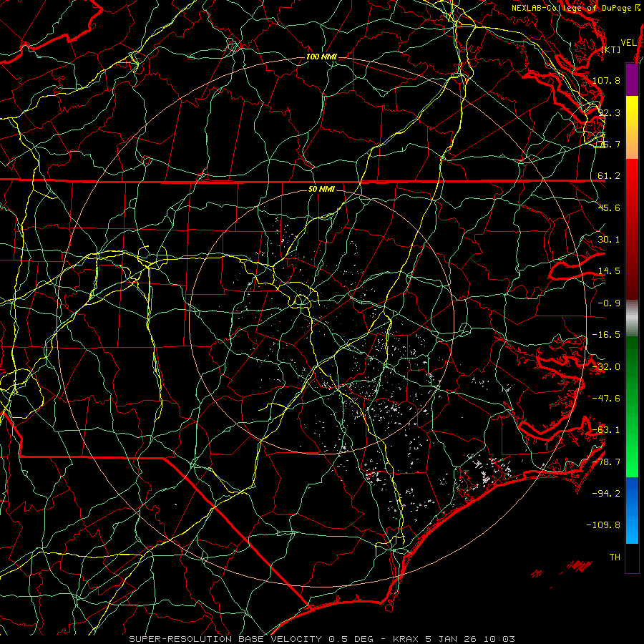This screenshot has height=644, width=644.
Task: Click the -16.5 velocity value
Action: coord(606,335)
